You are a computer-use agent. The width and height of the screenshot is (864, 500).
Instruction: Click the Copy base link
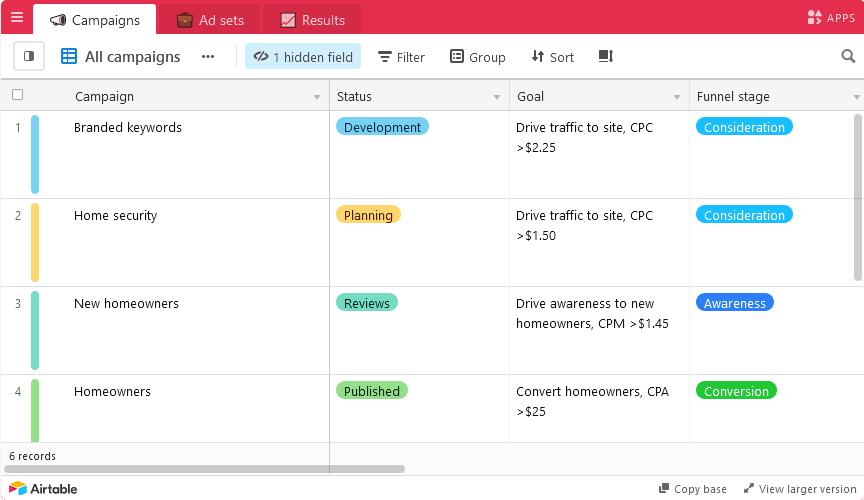693,489
